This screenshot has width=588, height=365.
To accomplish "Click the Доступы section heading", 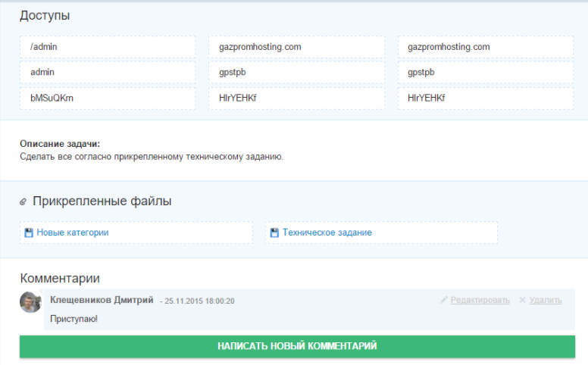I will (45, 16).
